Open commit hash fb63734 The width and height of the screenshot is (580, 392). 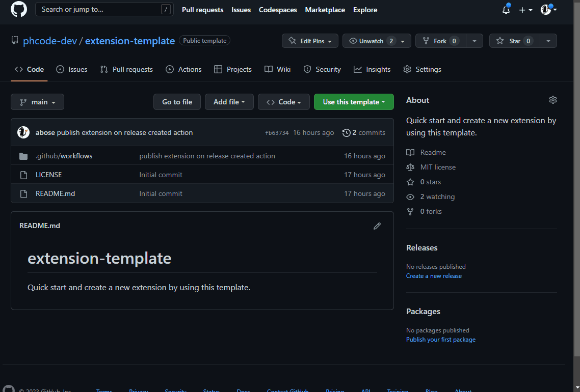pos(277,133)
